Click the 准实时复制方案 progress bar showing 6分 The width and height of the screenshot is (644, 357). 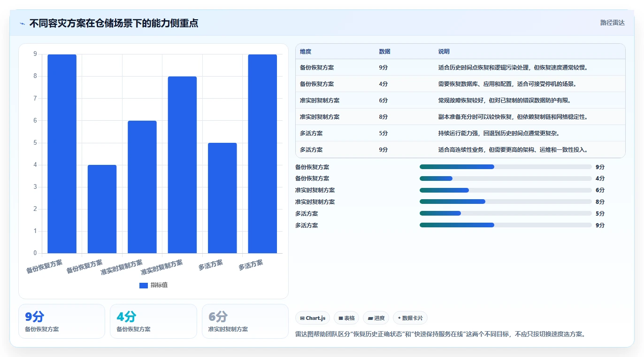[x=506, y=190]
